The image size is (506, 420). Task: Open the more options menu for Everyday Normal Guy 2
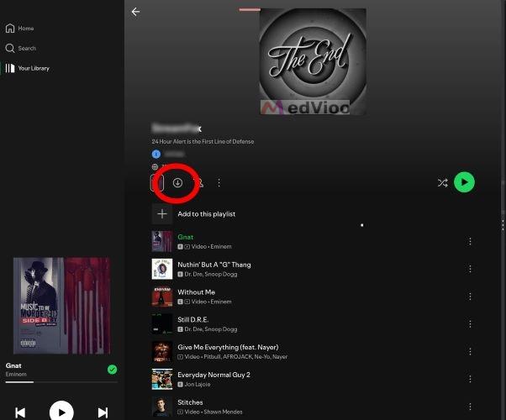coord(470,379)
